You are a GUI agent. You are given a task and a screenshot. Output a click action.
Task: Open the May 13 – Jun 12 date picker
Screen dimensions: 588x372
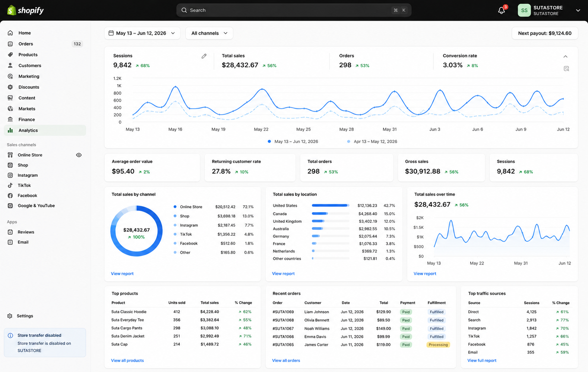click(142, 33)
